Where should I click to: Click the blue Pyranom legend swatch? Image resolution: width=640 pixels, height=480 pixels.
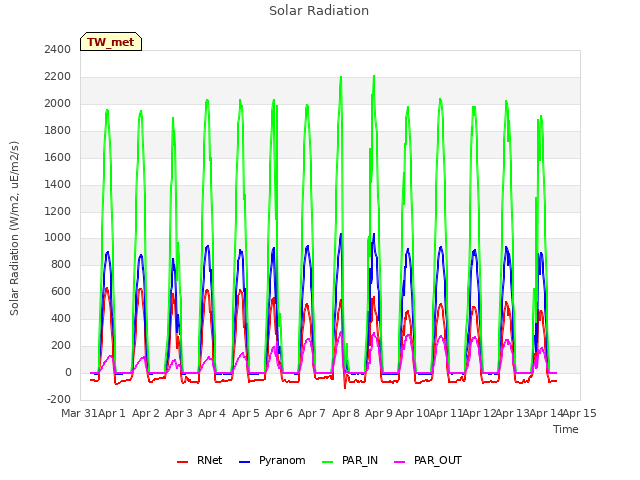tap(244, 462)
